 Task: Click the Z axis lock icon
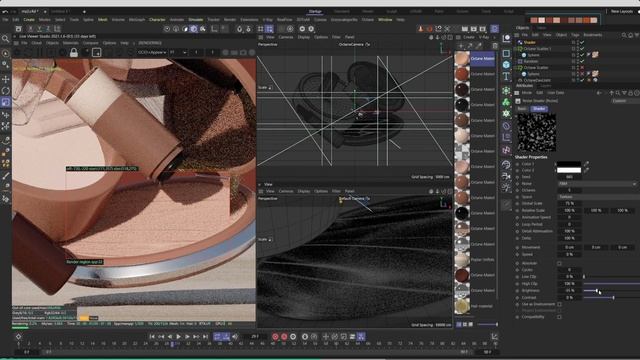pyautogui.click(x=48, y=29)
